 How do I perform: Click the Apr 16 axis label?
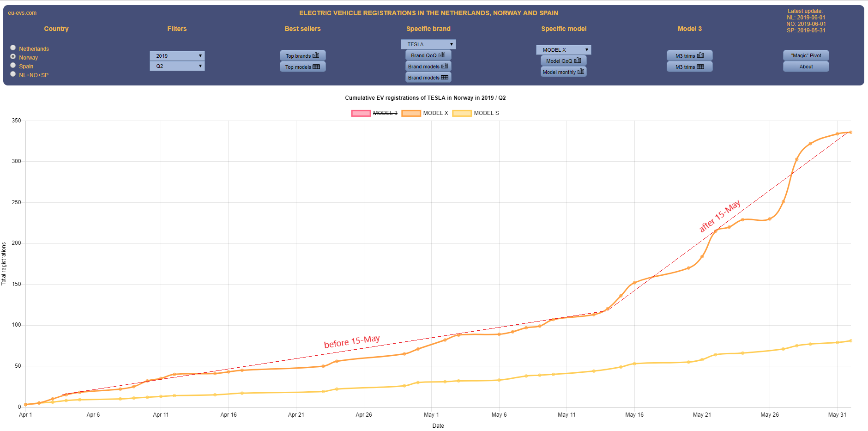click(x=229, y=415)
